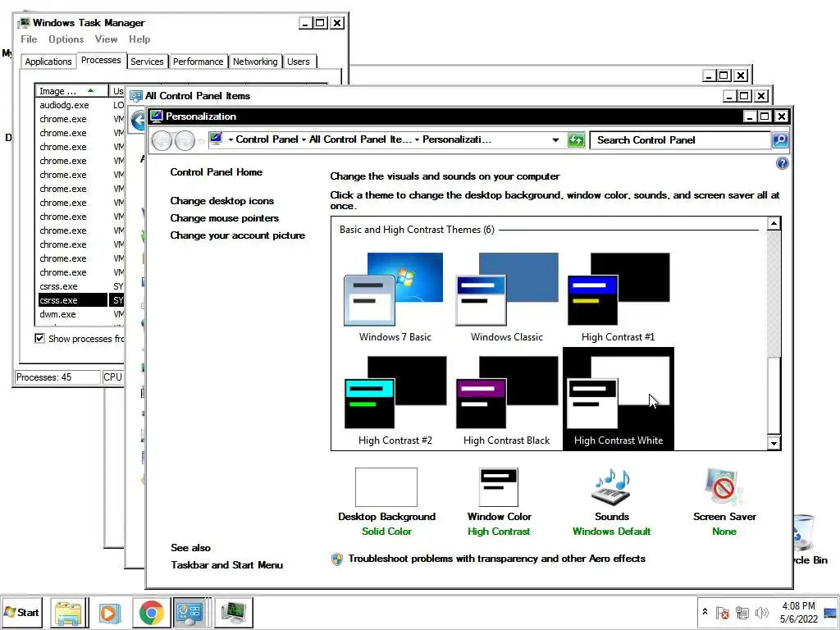Open the File menu in Task Manager
Screen dimensions: 840x630
29,39
